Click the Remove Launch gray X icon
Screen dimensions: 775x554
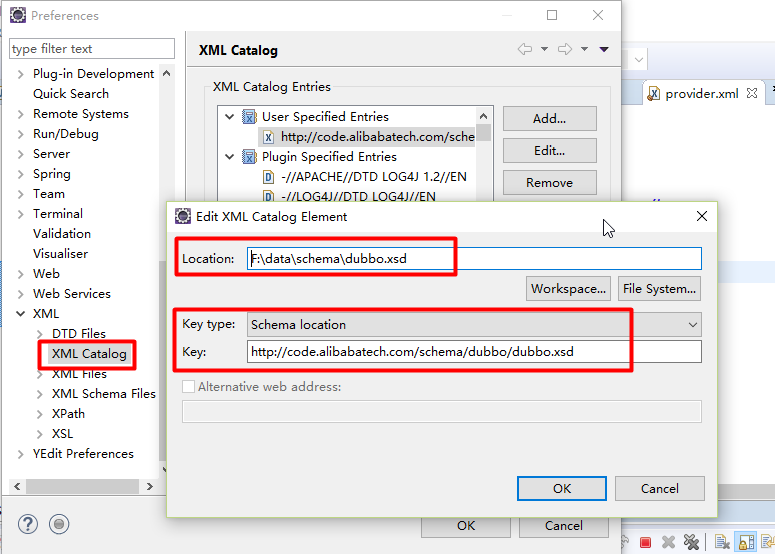click(x=668, y=543)
